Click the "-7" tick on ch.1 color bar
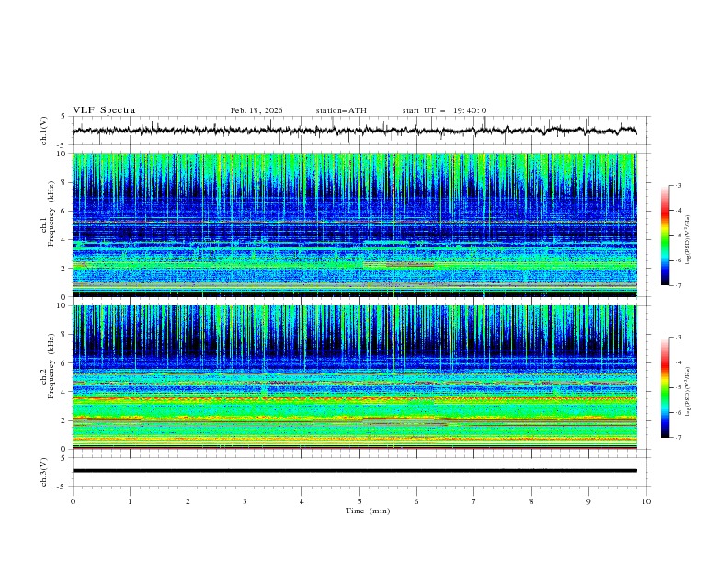728x563 pixels. click(677, 286)
